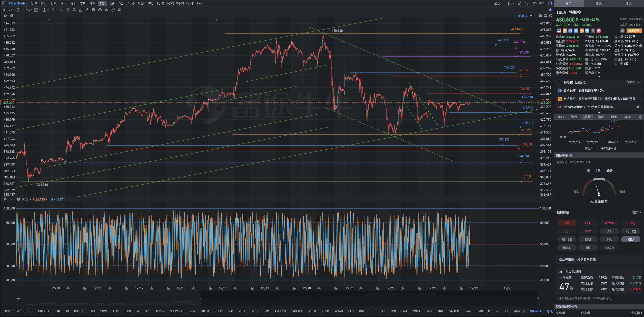Select the cursor pointer drawing tool
Screen dimensions: 644x317
tap(4, 10)
